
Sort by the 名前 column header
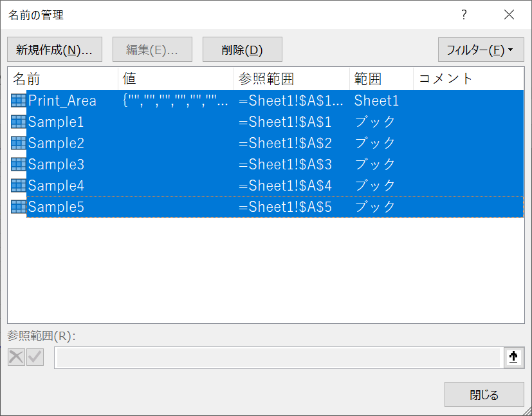point(62,79)
